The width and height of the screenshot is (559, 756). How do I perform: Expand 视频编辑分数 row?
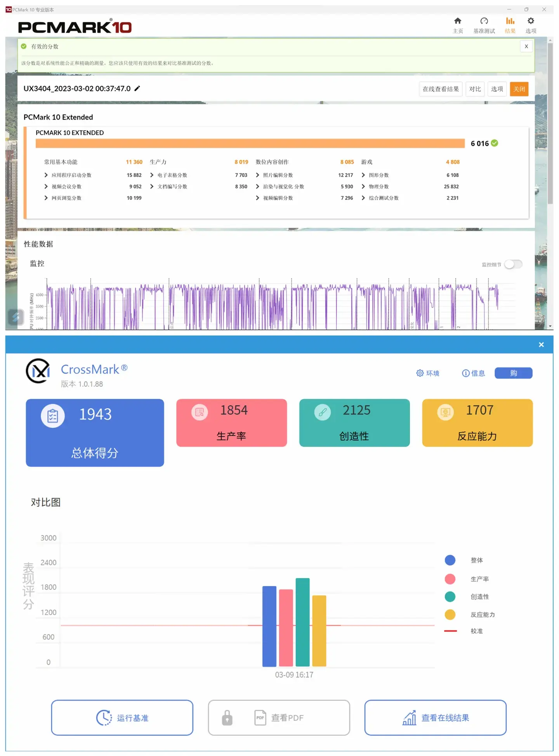tap(257, 198)
